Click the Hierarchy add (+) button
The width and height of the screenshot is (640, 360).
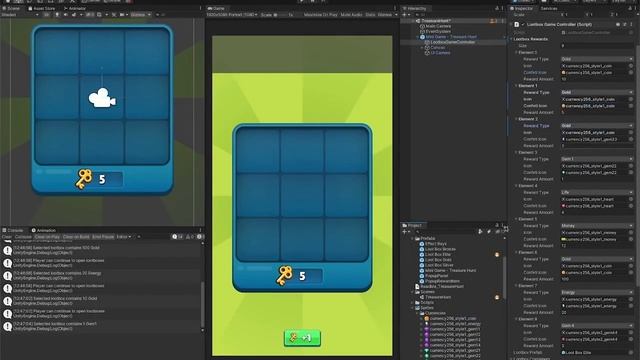(404, 15)
